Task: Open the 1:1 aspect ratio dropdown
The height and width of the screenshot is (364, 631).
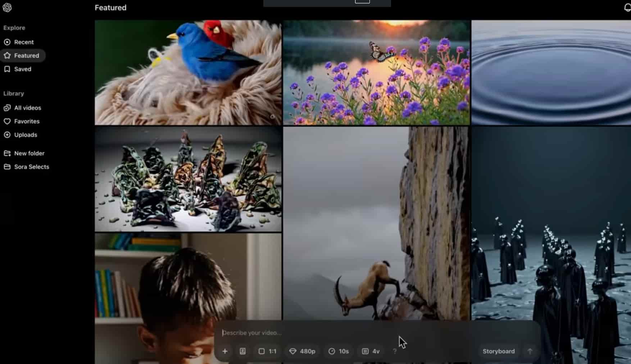Action: pos(267,351)
